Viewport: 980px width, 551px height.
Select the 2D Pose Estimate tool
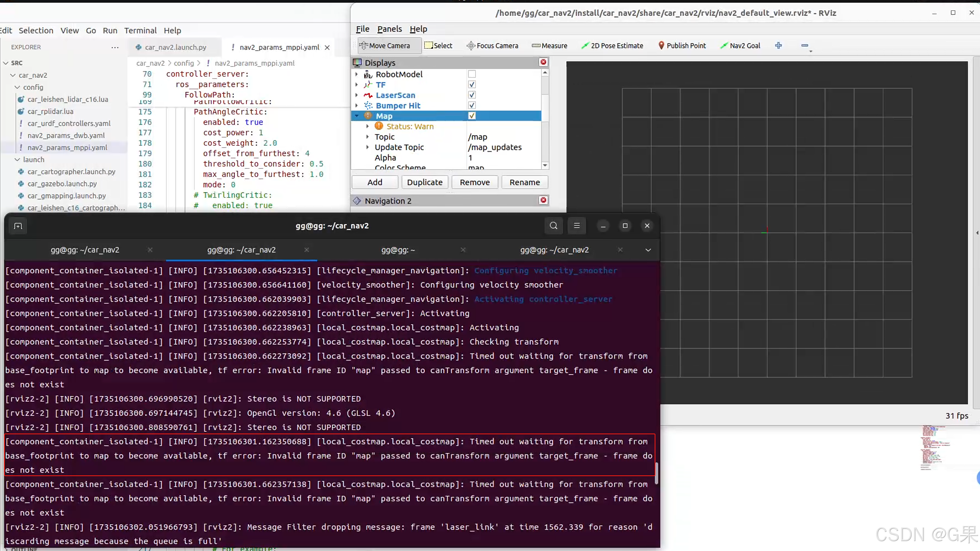[612, 46]
